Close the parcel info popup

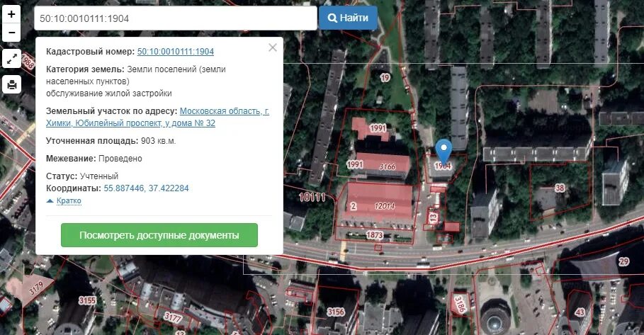pos(273,47)
